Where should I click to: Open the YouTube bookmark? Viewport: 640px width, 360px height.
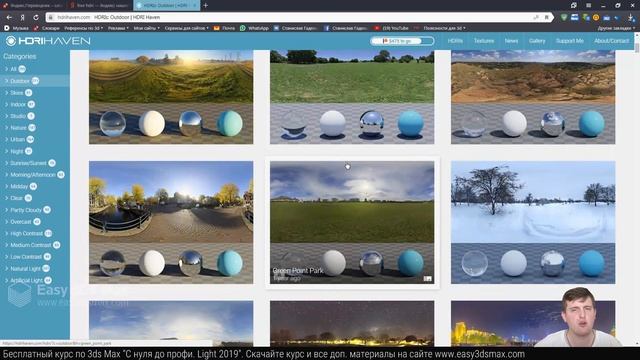tap(391, 28)
